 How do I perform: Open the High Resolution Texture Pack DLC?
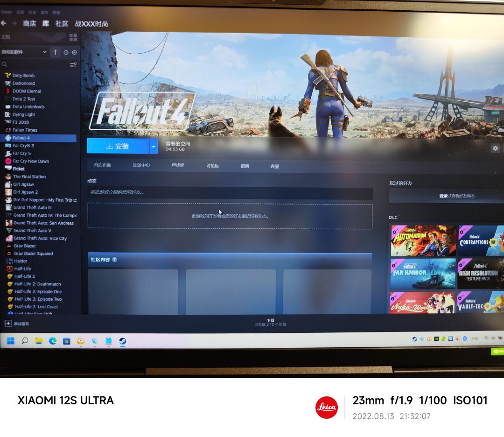tap(481, 274)
